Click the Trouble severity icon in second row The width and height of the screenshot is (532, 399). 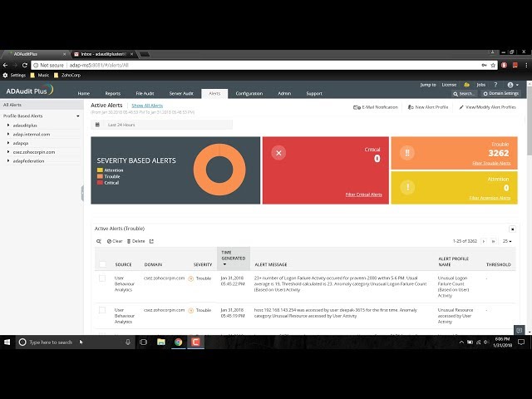pyautogui.click(x=190, y=310)
